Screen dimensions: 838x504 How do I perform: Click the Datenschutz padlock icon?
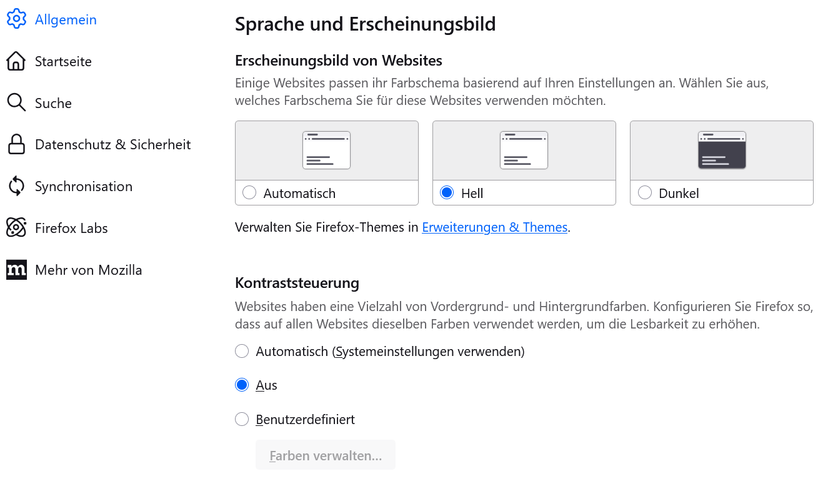point(16,144)
